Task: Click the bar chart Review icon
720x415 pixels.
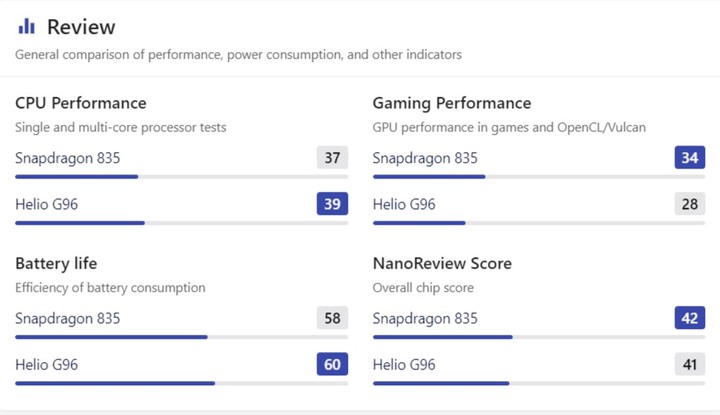Action: [x=27, y=26]
